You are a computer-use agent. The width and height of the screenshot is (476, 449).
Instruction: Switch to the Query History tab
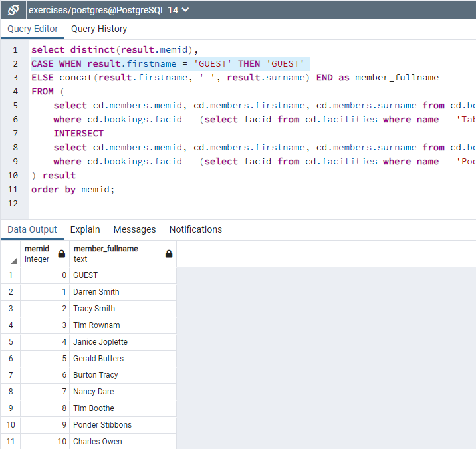click(99, 29)
